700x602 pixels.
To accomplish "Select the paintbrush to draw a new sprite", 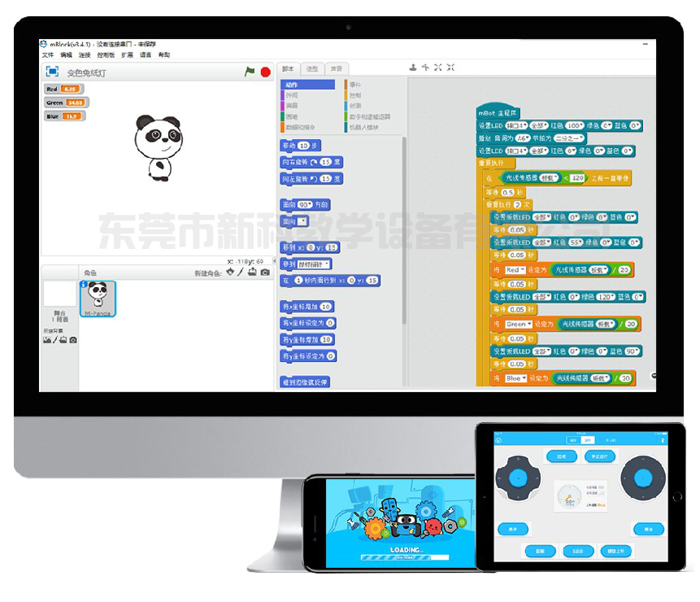I will (x=241, y=272).
